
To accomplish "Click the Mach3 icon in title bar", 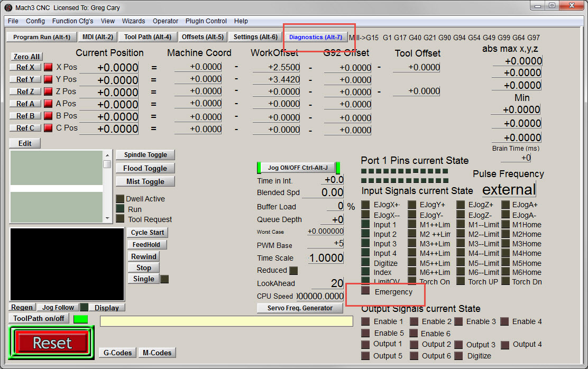I will click(x=8, y=8).
